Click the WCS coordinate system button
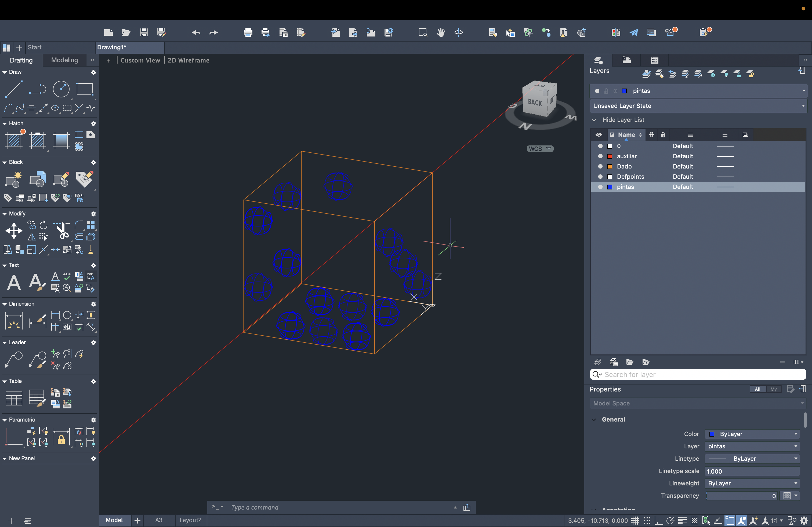The image size is (812, 527). (540, 149)
